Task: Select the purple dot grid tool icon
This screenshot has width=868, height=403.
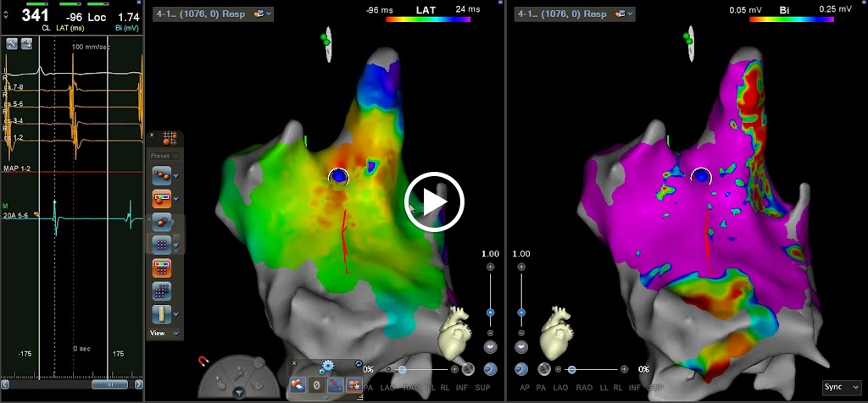Action: pyautogui.click(x=162, y=244)
